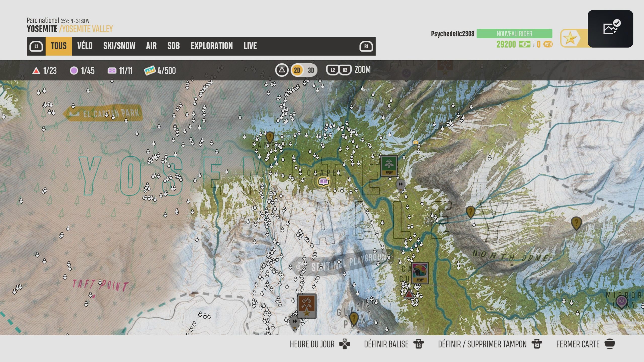Click the question mark pin at far east ridge
Image resolution: width=644 pixels, height=362 pixels.
pos(576,223)
